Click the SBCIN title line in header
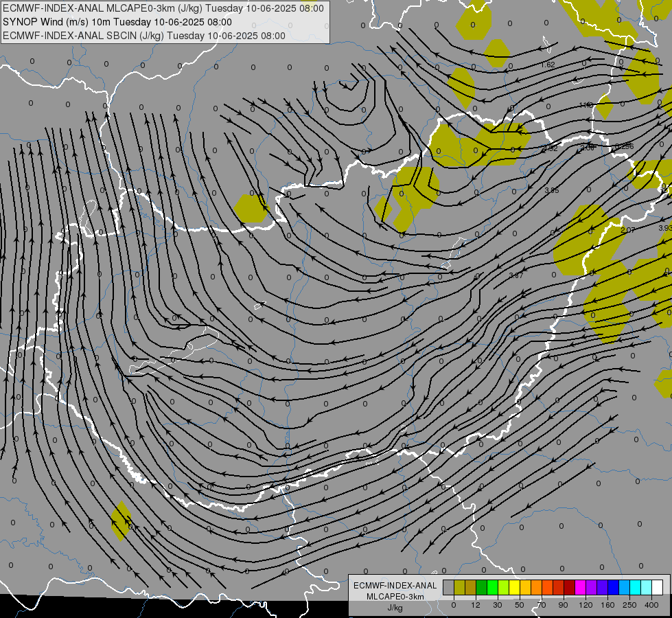The image size is (672, 618). pos(144,36)
